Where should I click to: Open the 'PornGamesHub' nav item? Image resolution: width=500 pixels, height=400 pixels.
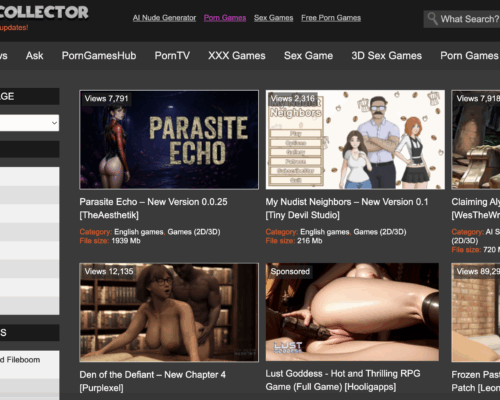99,55
